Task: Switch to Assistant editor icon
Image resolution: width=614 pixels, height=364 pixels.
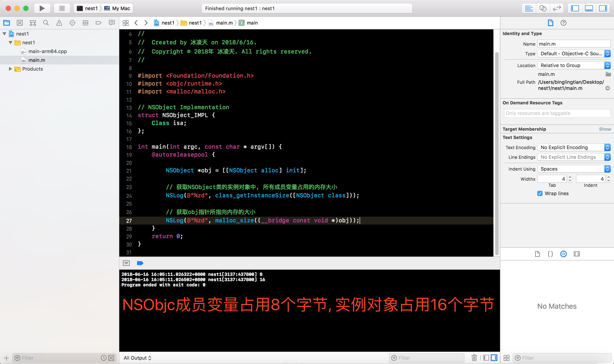Action: click(543, 8)
